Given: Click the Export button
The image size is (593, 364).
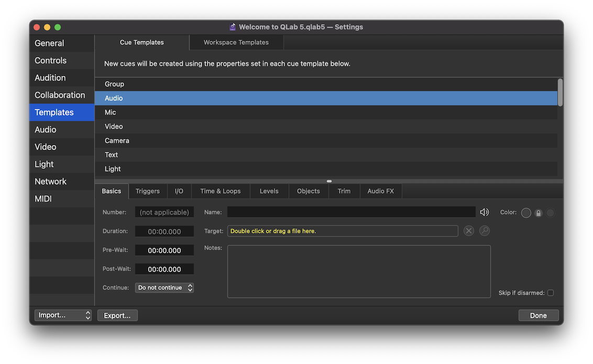Looking at the screenshot, I should [117, 315].
